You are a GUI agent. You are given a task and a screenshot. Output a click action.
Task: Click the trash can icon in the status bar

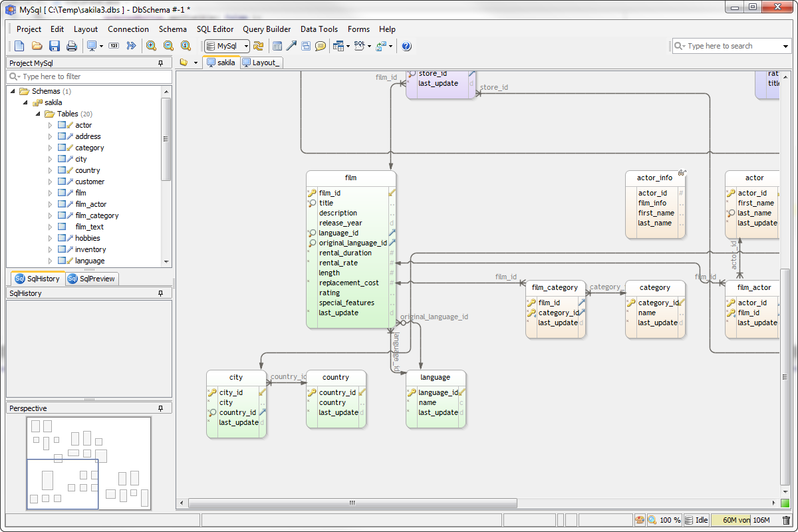pos(786,520)
